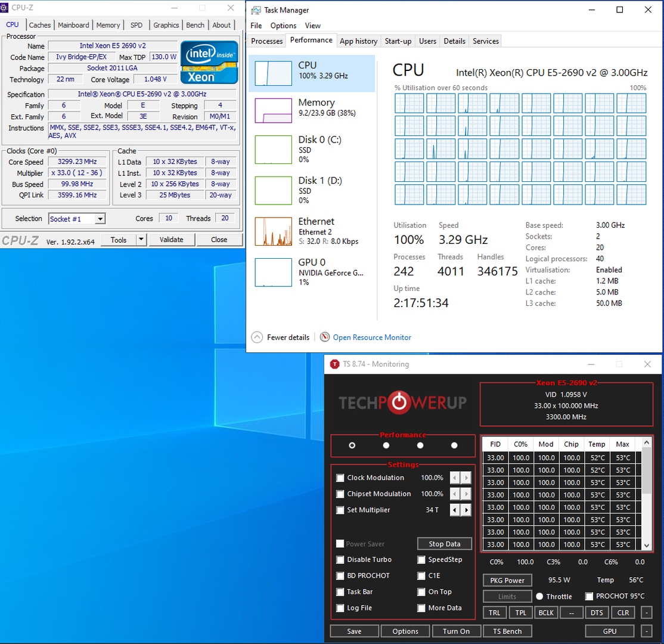
Task: Open the FIVR BCLK button
Action: [546, 612]
